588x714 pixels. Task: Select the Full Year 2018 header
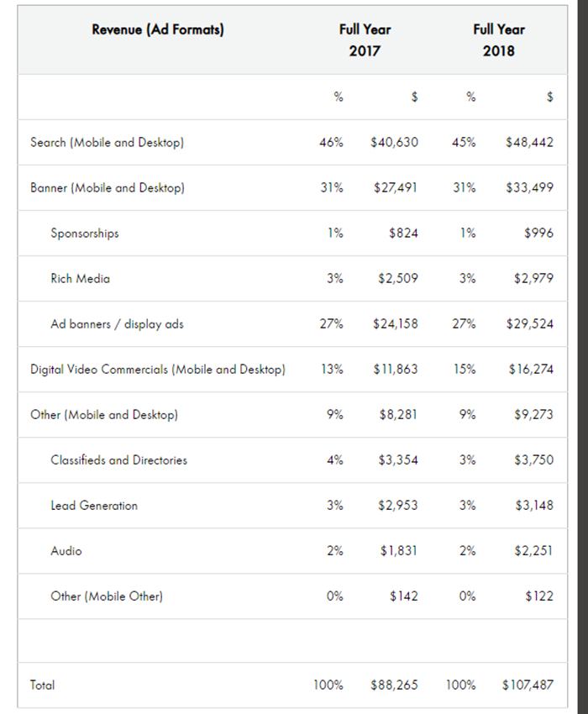(498, 39)
